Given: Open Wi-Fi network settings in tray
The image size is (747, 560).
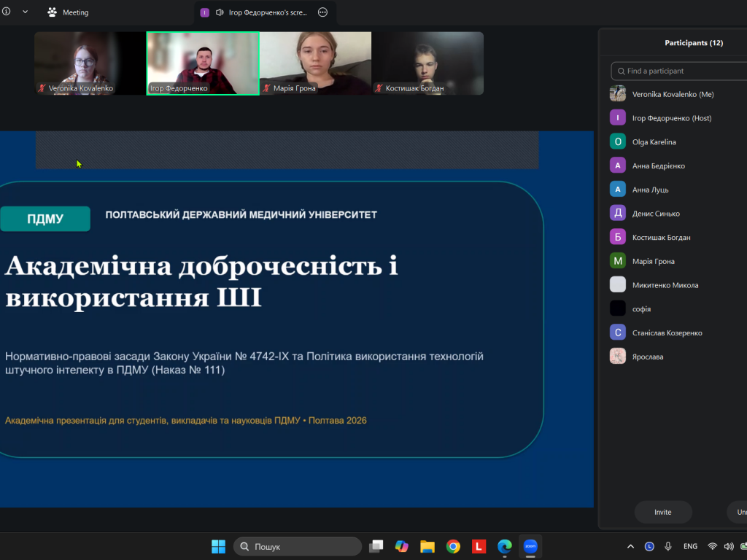Looking at the screenshot, I should [712, 547].
